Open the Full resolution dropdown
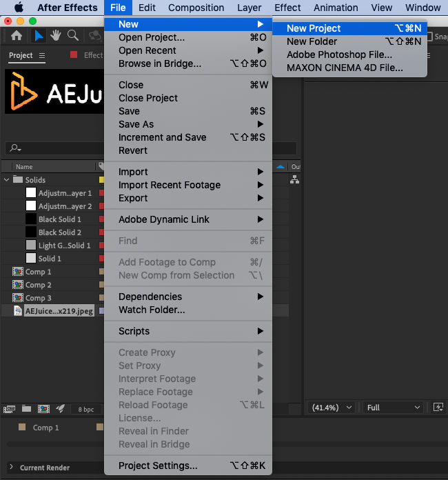 coord(394,408)
